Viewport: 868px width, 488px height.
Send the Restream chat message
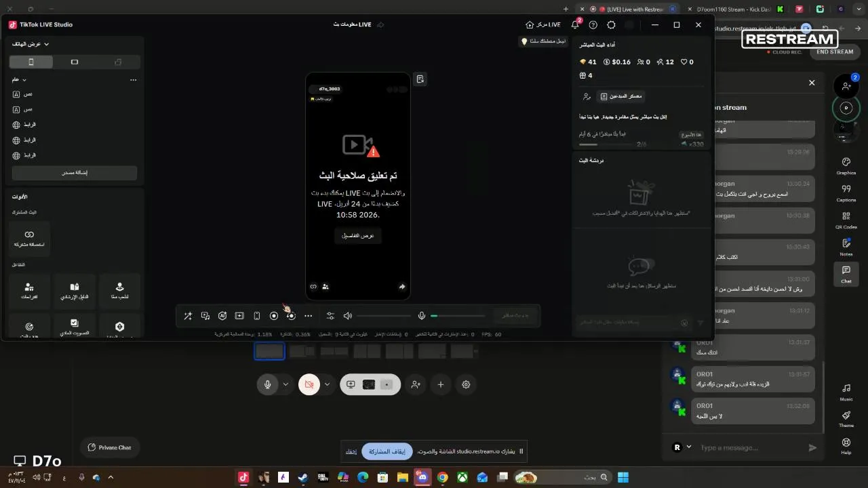812,448
